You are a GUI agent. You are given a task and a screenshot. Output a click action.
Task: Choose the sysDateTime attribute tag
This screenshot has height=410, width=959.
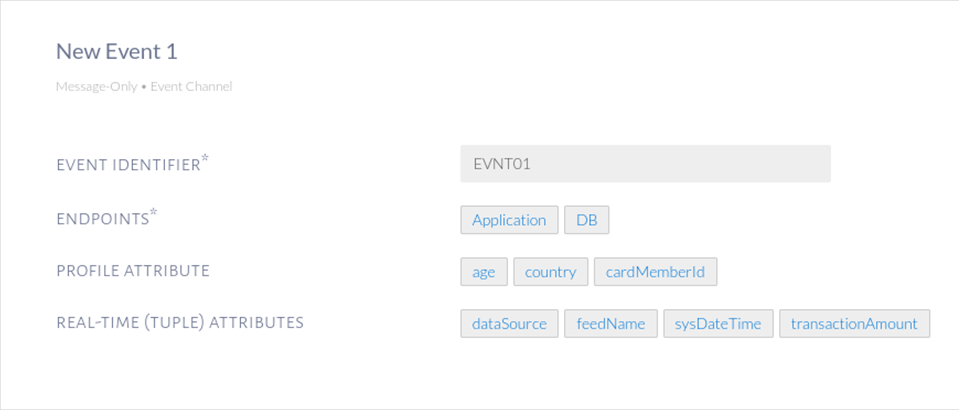tap(717, 324)
